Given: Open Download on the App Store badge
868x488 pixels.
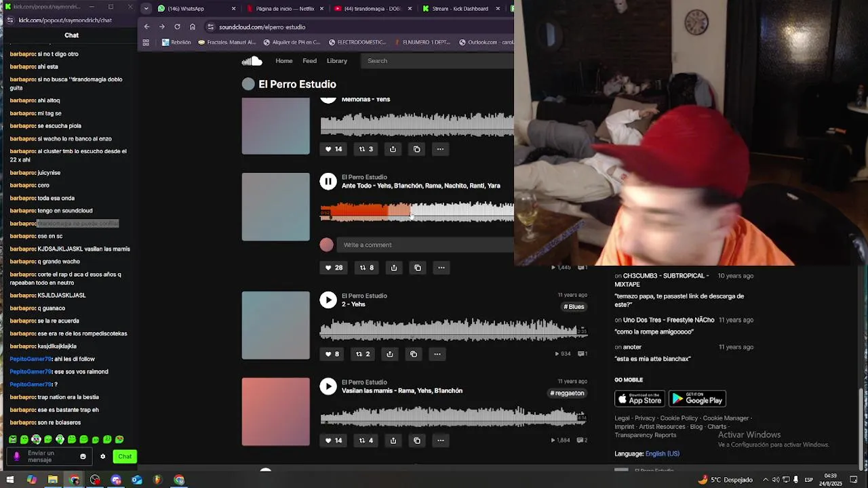Looking at the screenshot, I should (639, 399).
